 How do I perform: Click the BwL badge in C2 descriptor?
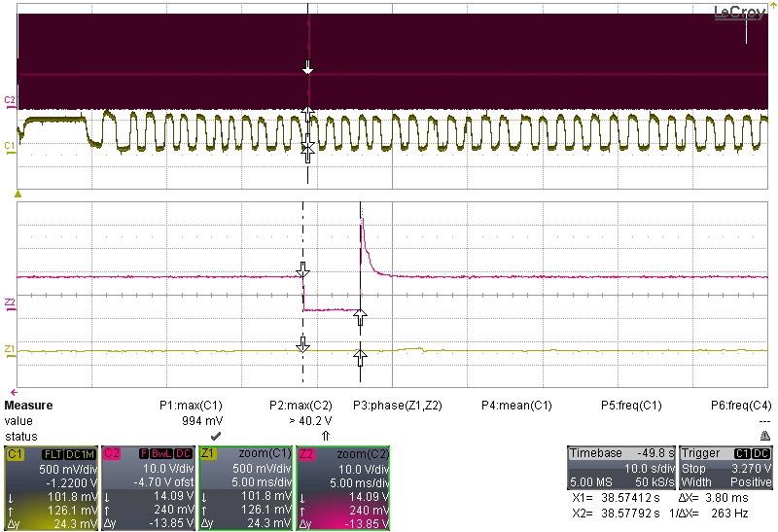pos(161,454)
